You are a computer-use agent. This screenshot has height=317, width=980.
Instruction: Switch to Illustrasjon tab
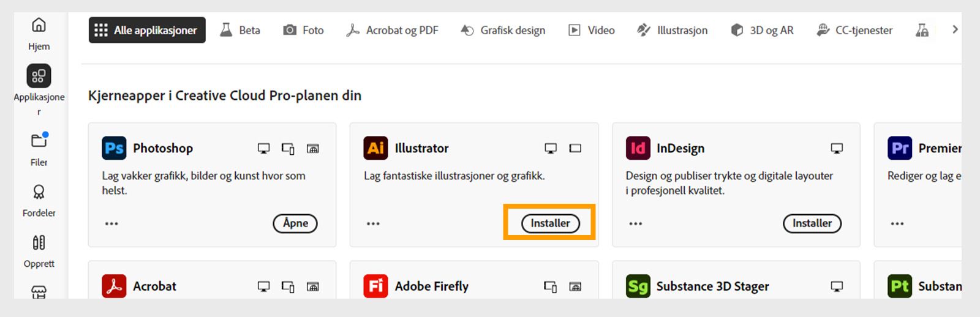pos(672,30)
